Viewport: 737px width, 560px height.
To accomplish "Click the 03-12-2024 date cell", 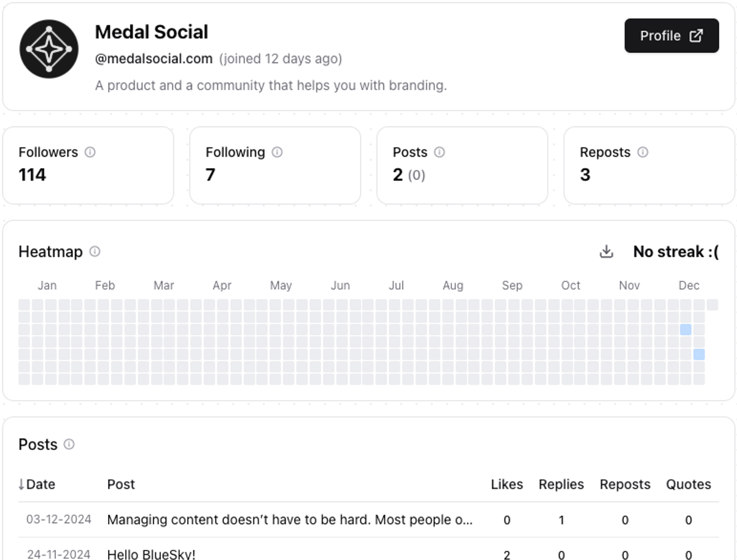I will point(59,520).
